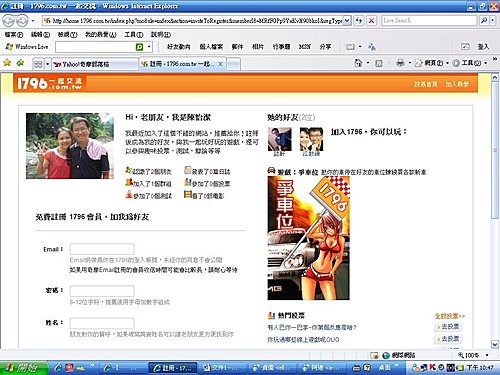The width and height of the screenshot is (500, 375).
Task: Open the first hot poll question link
Action: tap(312, 327)
